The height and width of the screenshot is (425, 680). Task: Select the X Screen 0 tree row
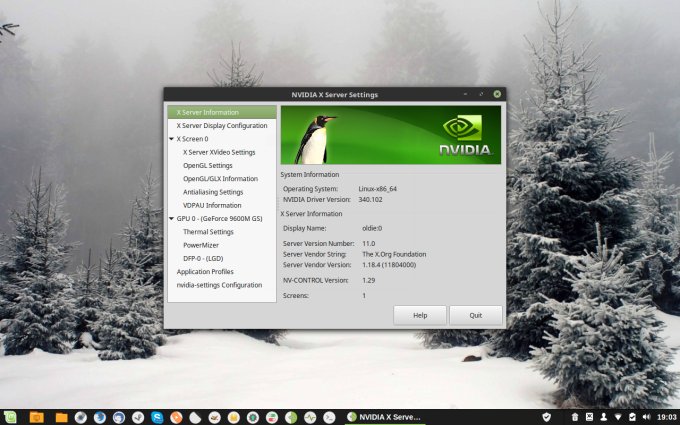click(x=222, y=139)
